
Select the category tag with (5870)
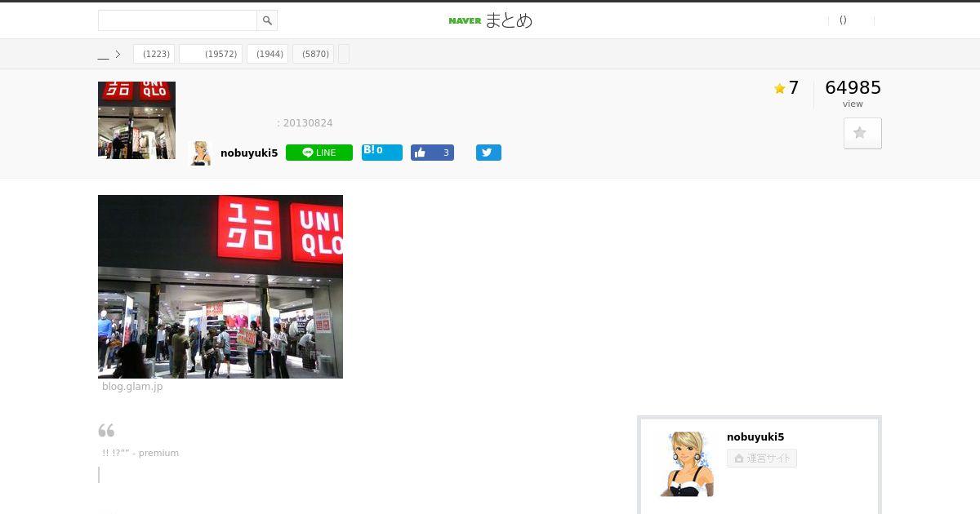[313, 54]
